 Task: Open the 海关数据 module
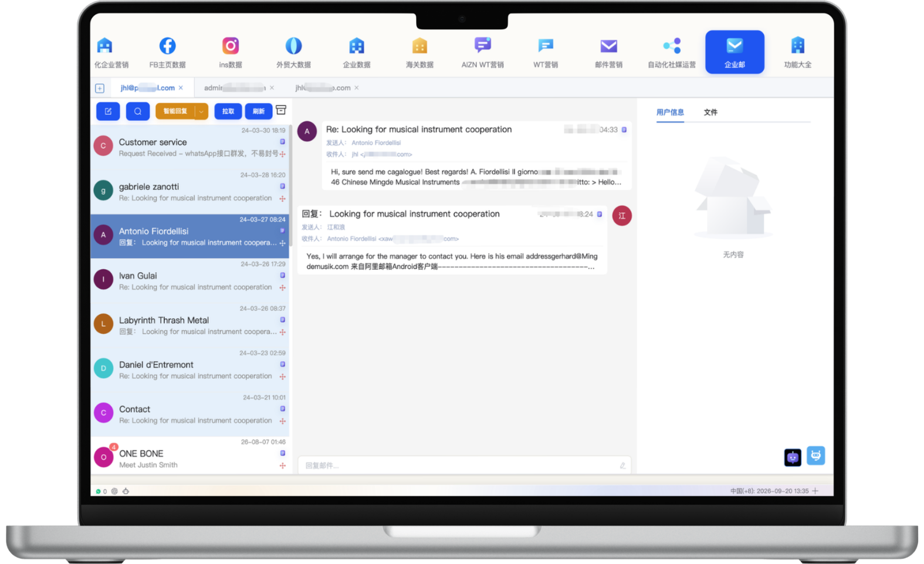coord(419,52)
